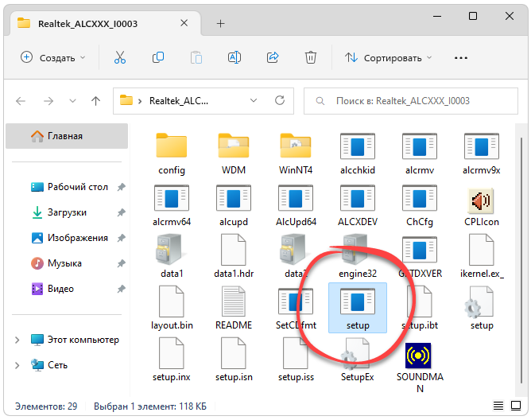Switch to large icons view
The height and width of the screenshot is (420, 531).
516,406
